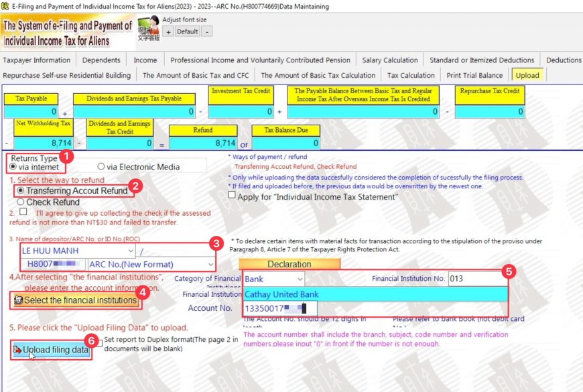Tick agree to give up collecting check checkbox

pyautogui.click(x=23, y=212)
